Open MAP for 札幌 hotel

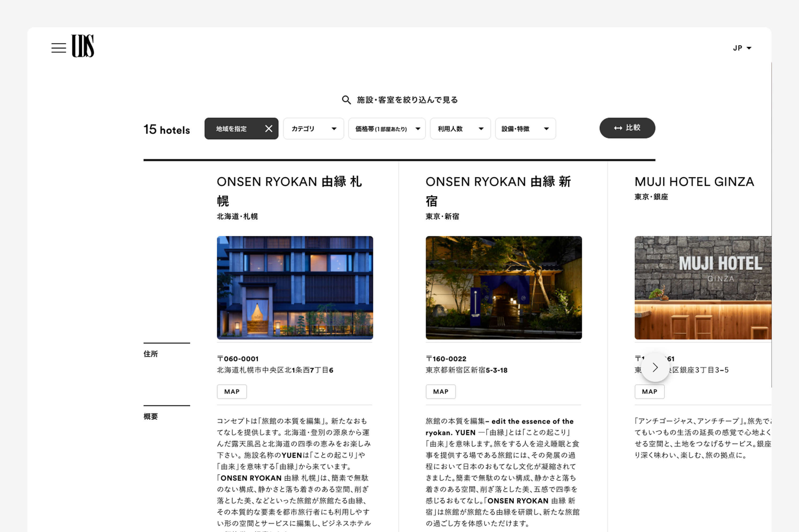click(x=232, y=391)
